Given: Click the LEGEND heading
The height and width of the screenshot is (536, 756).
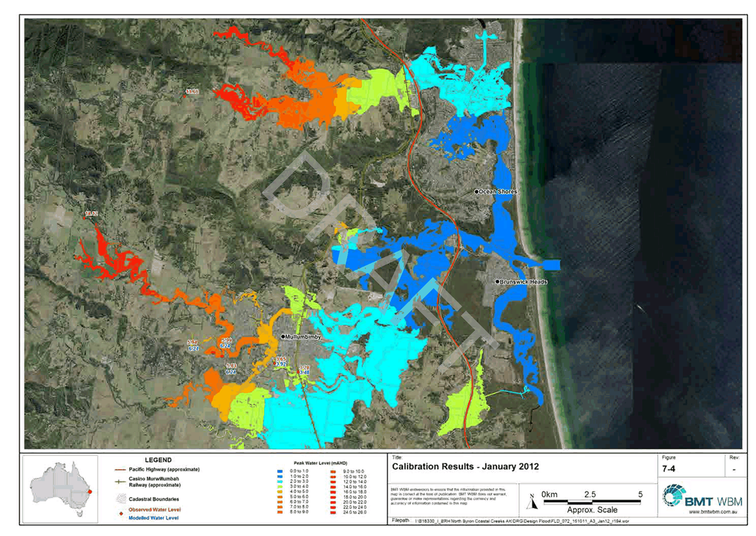Looking at the screenshot, I should coord(158,460).
